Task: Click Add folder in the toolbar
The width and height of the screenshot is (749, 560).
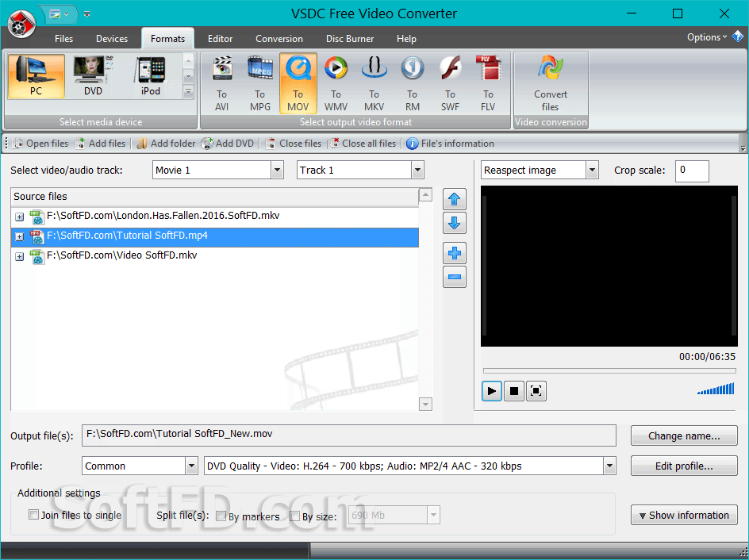Action: 166,144
